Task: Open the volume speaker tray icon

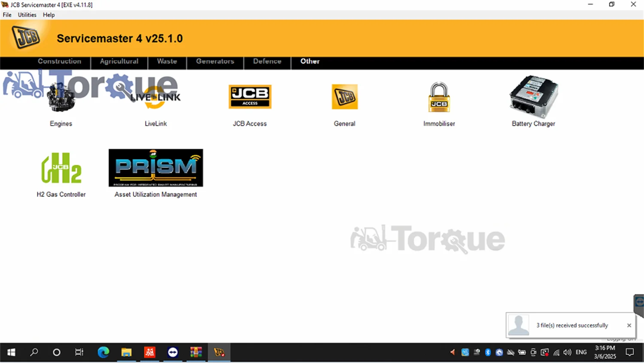Action: pos(568,352)
